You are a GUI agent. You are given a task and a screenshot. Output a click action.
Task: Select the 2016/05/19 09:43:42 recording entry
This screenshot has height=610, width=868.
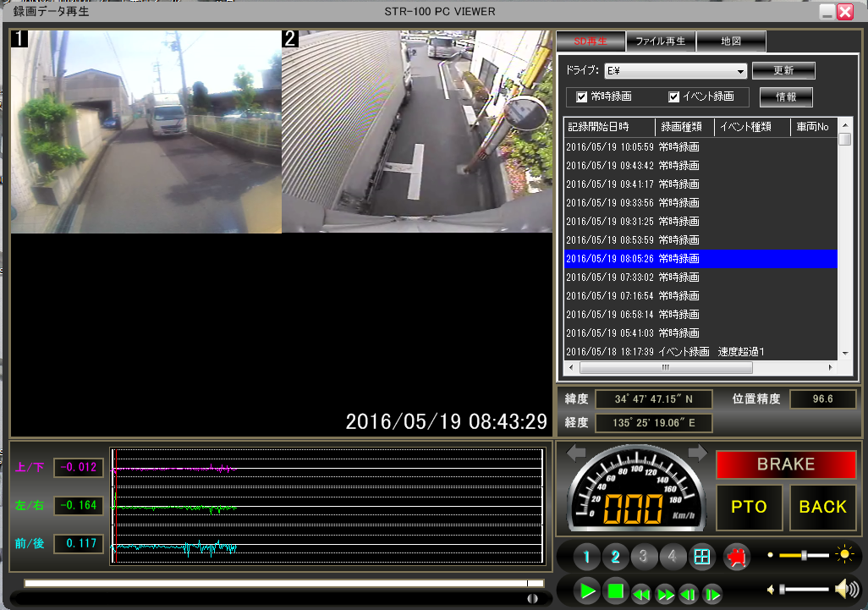(633, 166)
